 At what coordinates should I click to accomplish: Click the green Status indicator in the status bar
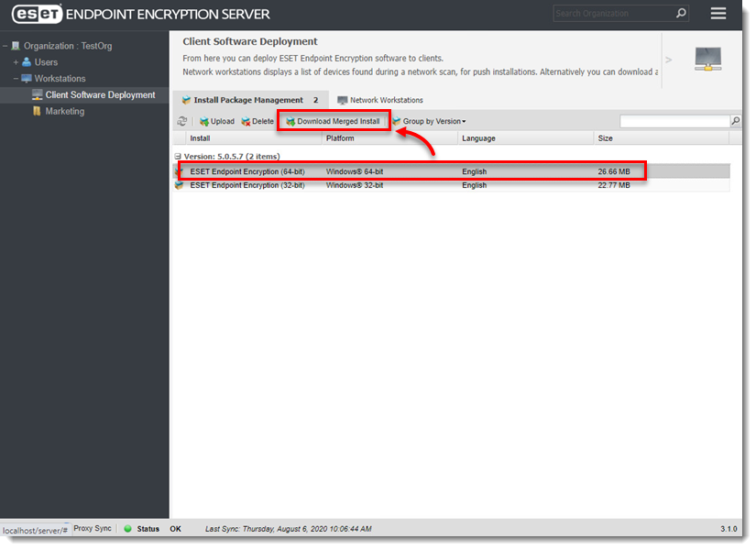[130, 529]
